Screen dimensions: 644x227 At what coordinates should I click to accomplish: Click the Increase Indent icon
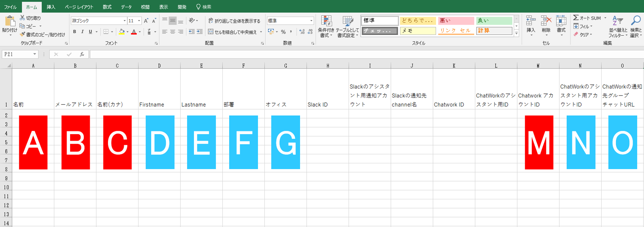(x=200, y=32)
